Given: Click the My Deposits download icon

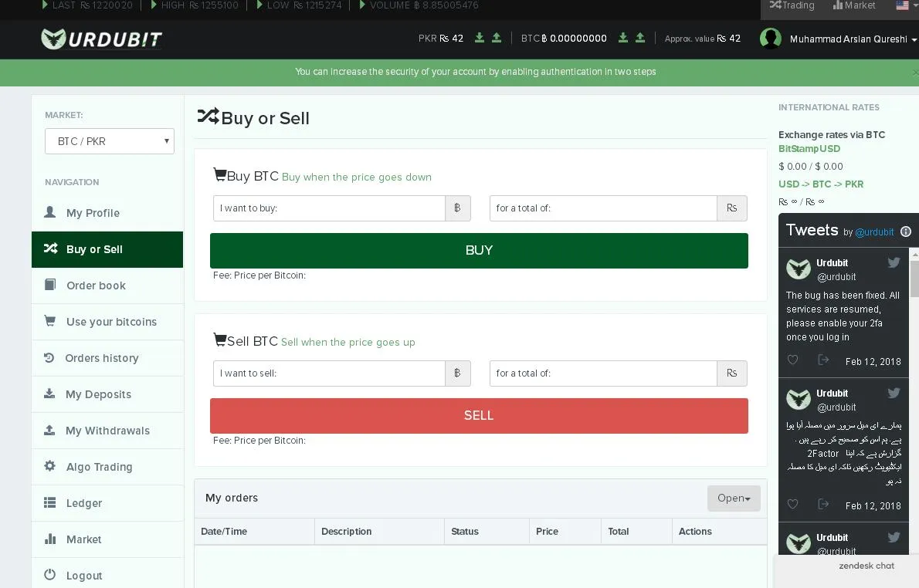Looking at the screenshot, I should (49, 393).
